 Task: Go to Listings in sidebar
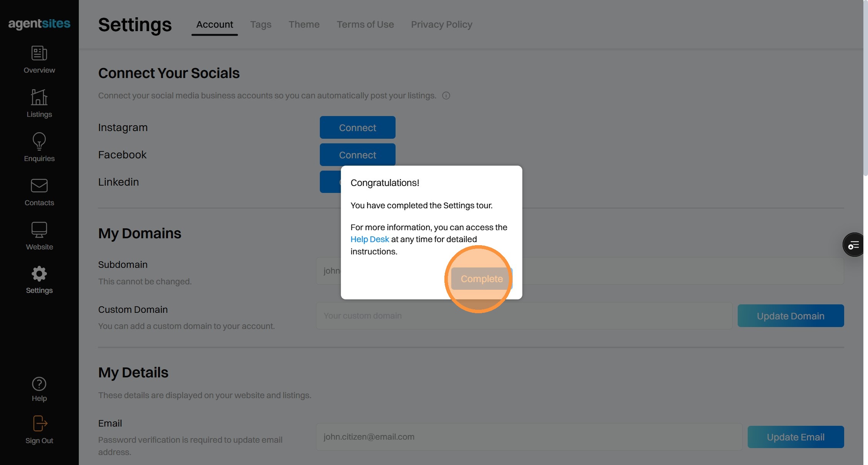tap(39, 98)
